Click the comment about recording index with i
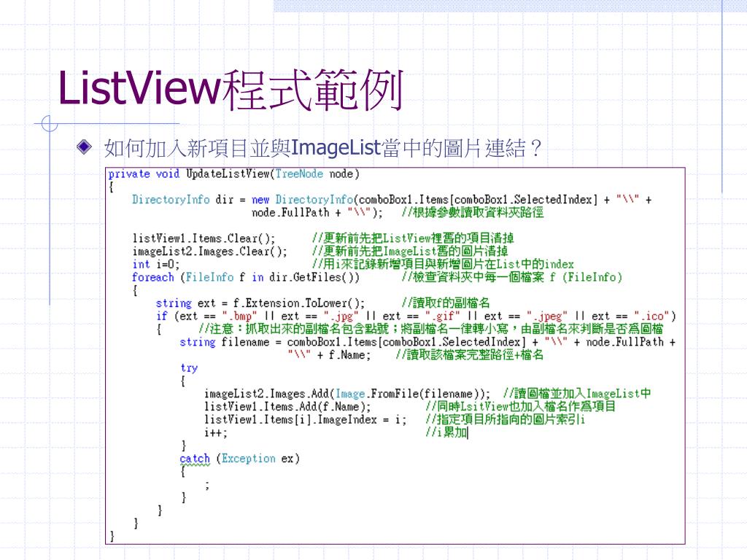 [443, 264]
